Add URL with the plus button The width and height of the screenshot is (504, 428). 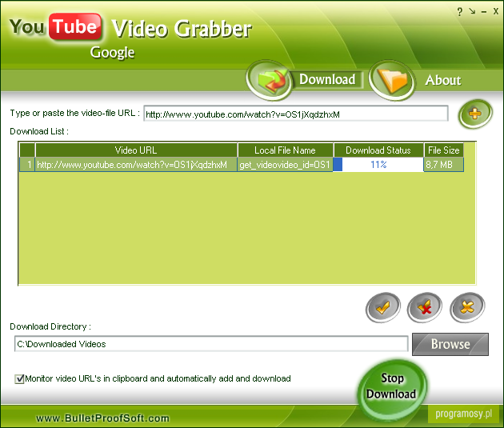[x=475, y=114]
